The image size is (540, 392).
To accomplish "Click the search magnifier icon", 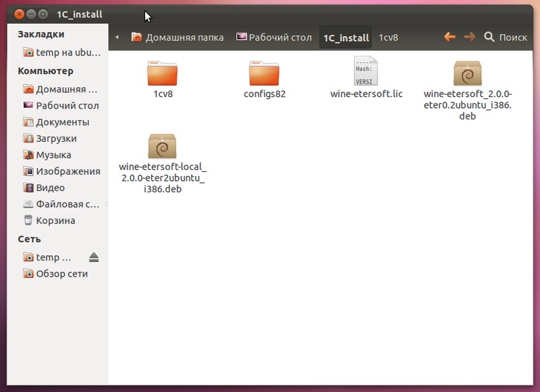I will 489,37.
